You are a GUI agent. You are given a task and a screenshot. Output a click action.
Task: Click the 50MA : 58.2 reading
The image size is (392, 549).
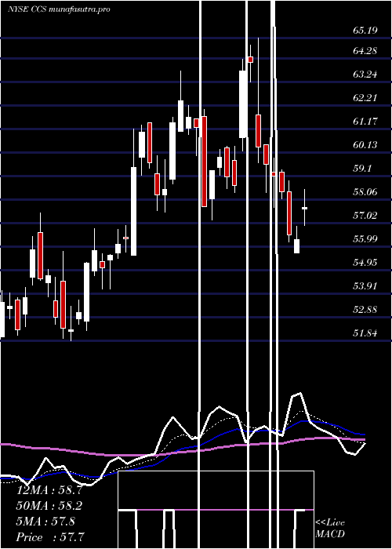pyautogui.click(x=49, y=506)
